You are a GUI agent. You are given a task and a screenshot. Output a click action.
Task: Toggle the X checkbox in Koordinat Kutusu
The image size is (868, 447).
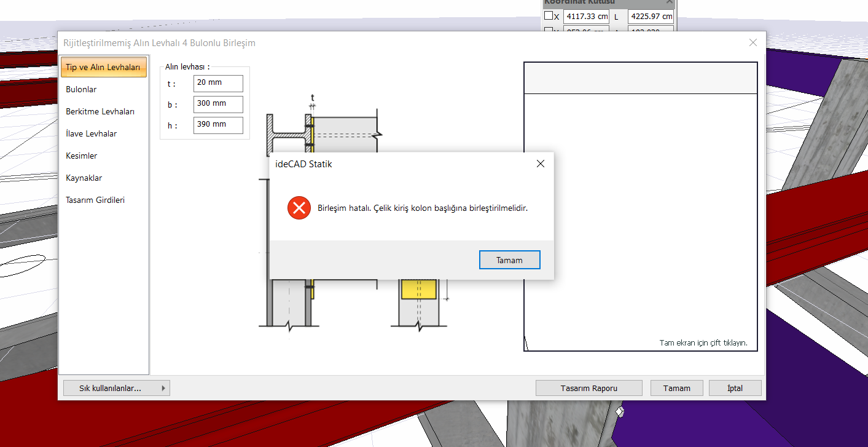[549, 16]
